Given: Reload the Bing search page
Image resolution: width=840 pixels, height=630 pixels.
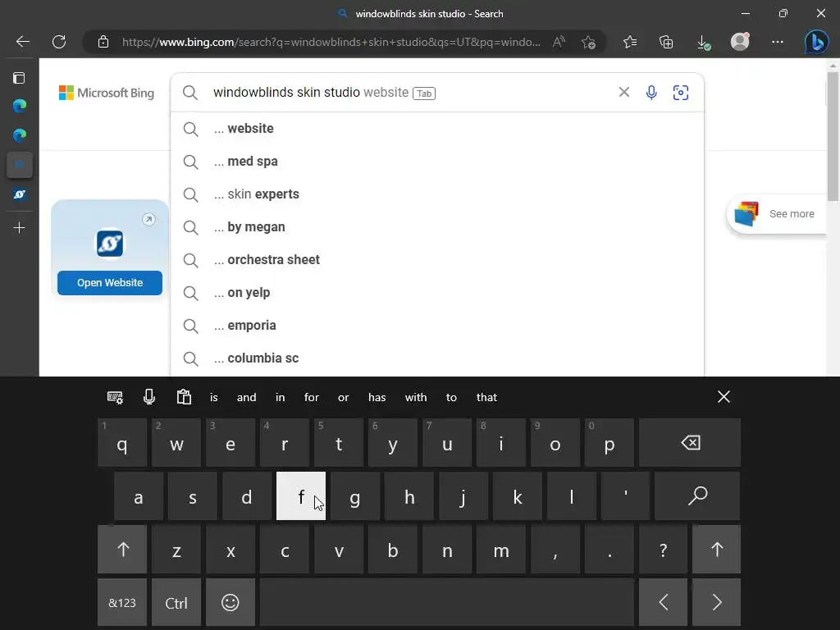Looking at the screenshot, I should (x=59, y=42).
